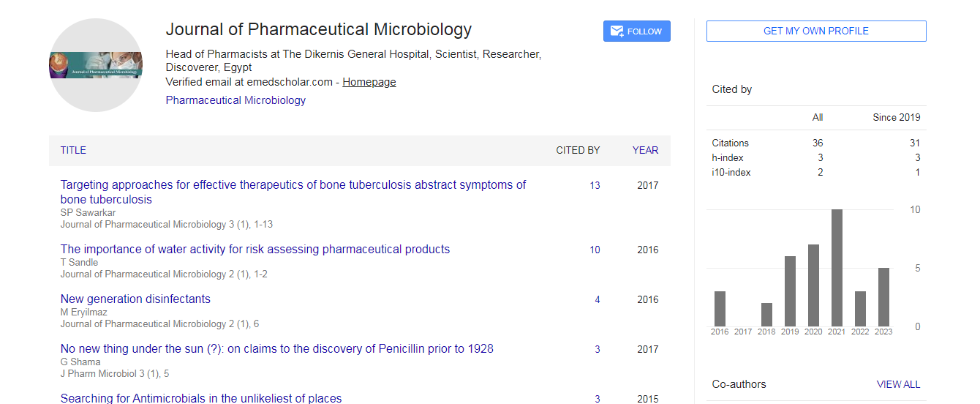Screen dimensions: 980x404
Task: Click Get My Own Profile button
Action: (816, 31)
